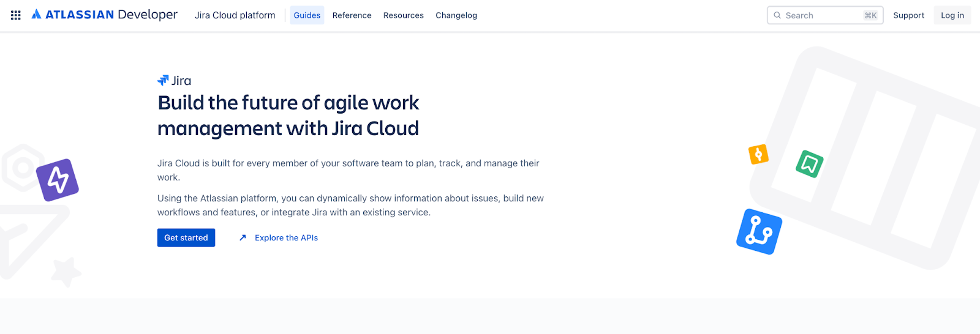Click the blue branch icon tile

tap(759, 232)
